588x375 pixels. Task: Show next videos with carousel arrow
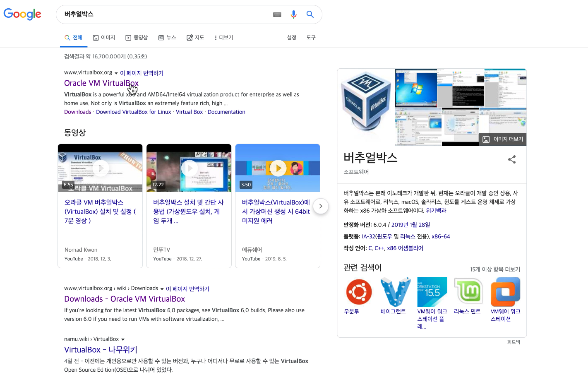(321, 206)
